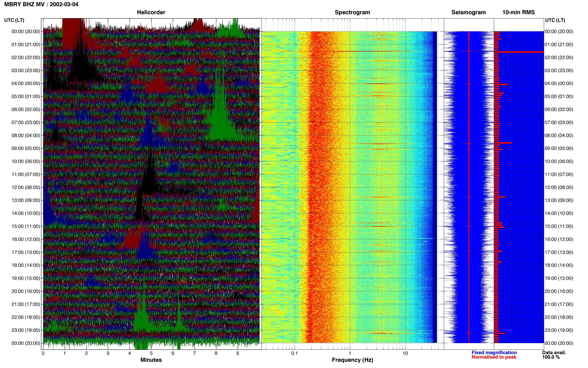
Task: Click the "Data avail." label
Action: point(554,352)
